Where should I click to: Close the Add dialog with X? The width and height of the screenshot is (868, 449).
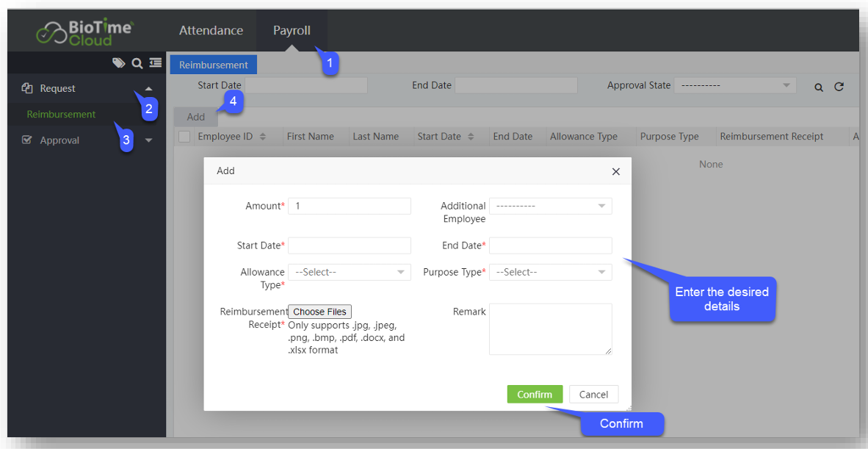[616, 171]
